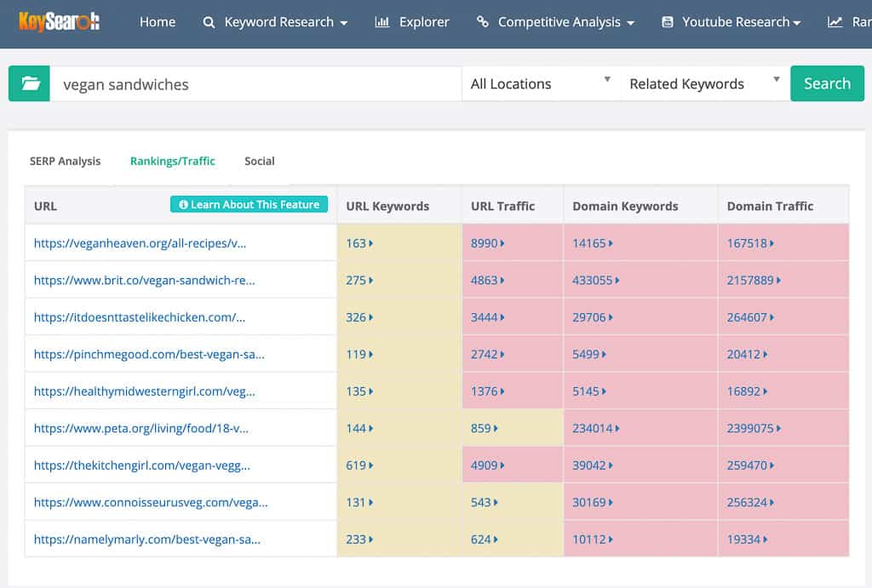Click the wrench icon beside Competitive Analysis
This screenshot has width=872, height=588.
coord(483,22)
